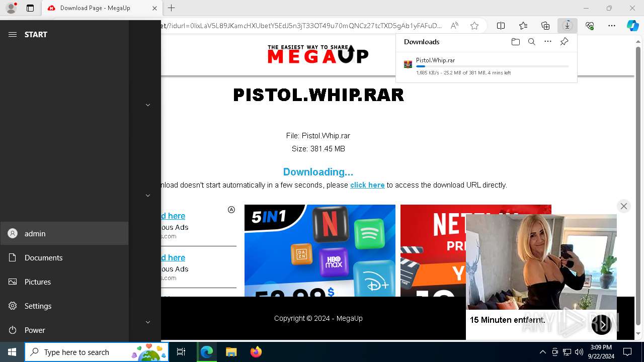Open Documents from Start menu
Screen dimensions: 644x362
(x=64, y=257)
